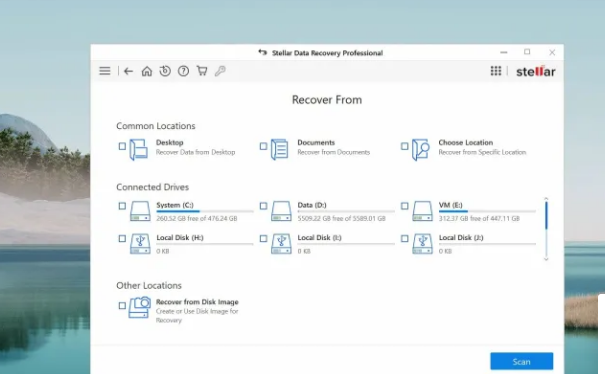Click the drives list scroll up arrow

546,199
